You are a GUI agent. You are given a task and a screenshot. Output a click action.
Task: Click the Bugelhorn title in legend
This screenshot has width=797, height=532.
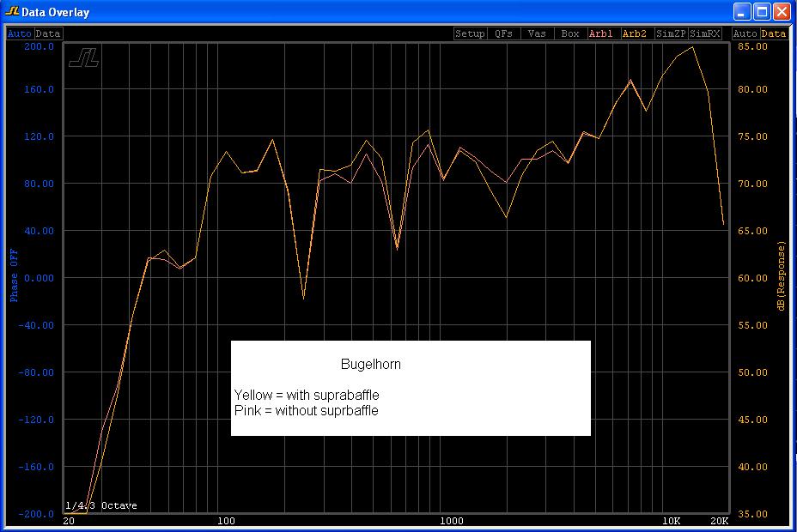tap(370, 364)
